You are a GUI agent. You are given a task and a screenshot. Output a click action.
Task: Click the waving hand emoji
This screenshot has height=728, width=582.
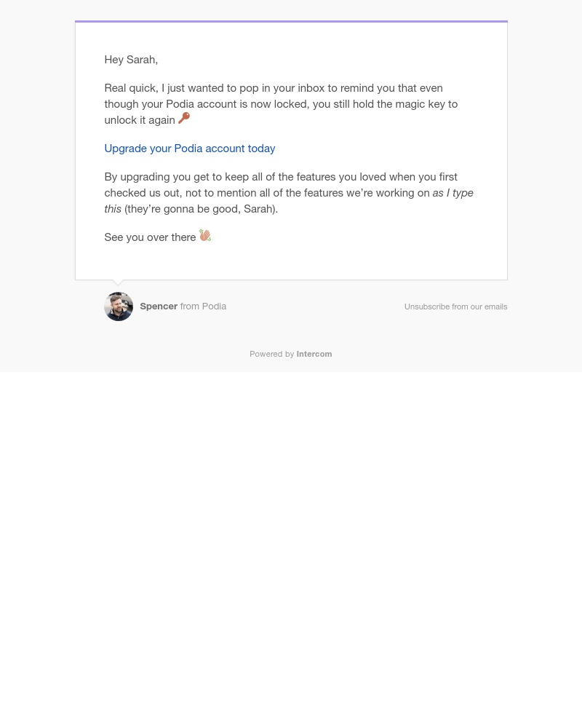205,235
